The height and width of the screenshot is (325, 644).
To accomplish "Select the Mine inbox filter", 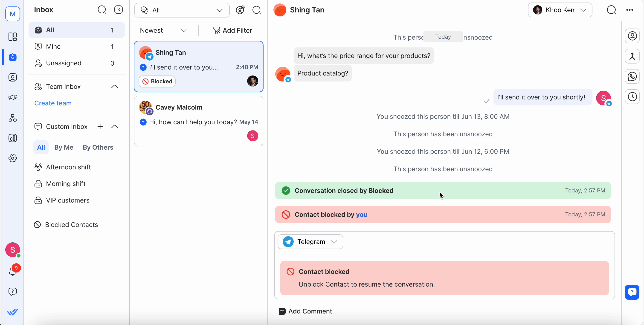I will click(53, 46).
